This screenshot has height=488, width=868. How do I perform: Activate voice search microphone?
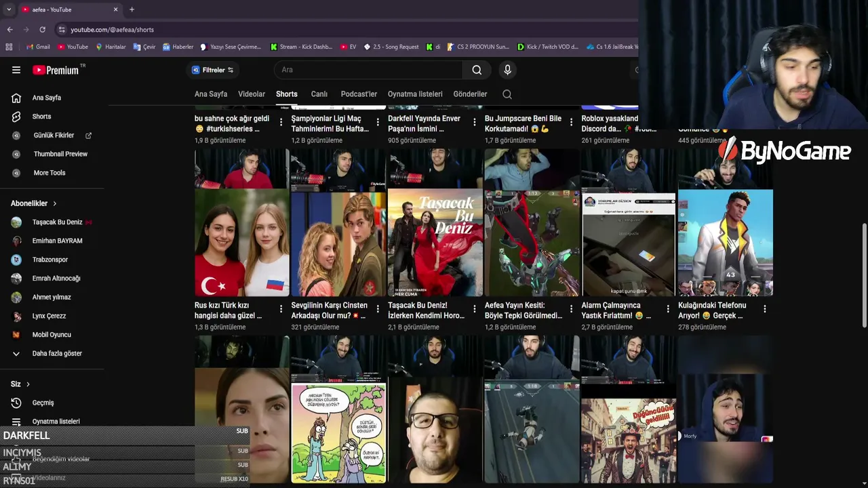[507, 70]
